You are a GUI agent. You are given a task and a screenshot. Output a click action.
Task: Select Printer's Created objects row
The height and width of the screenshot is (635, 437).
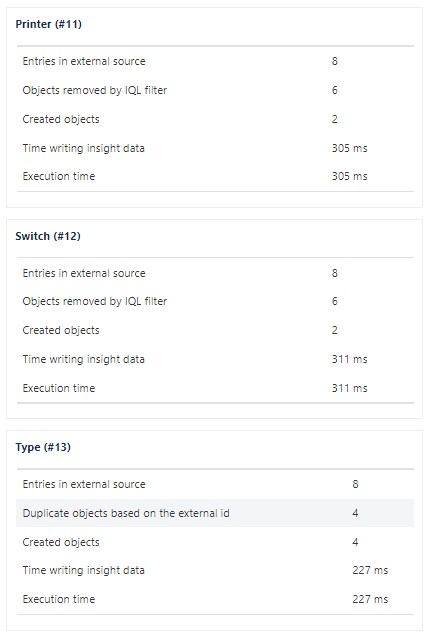pyautogui.click(x=215, y=119)
